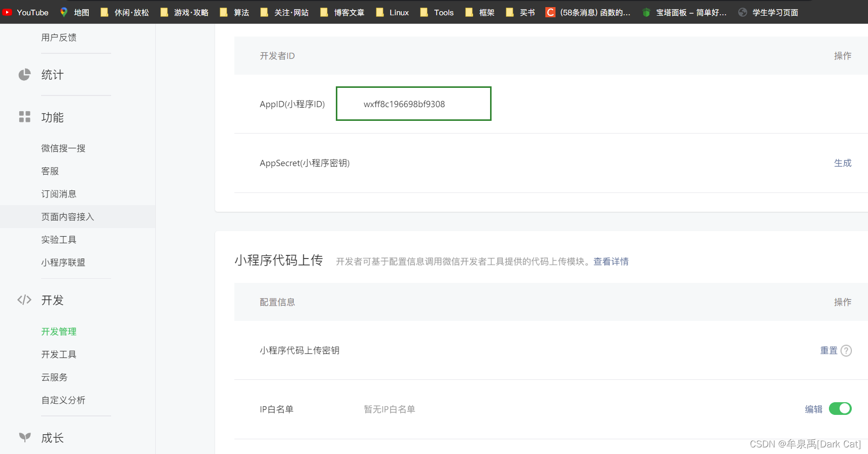Open the Tools bookmark folder

437,12
